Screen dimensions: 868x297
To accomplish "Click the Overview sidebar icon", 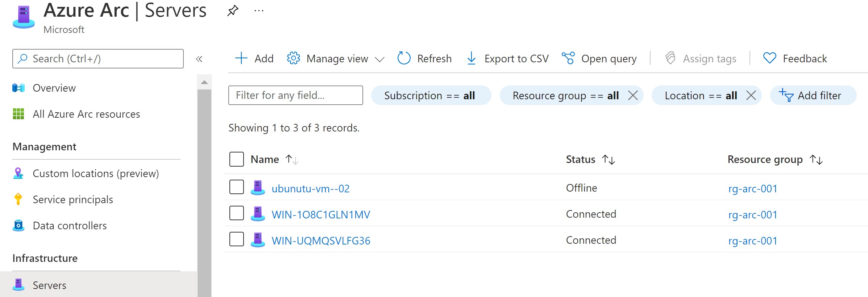I will (x=18, y=88).
